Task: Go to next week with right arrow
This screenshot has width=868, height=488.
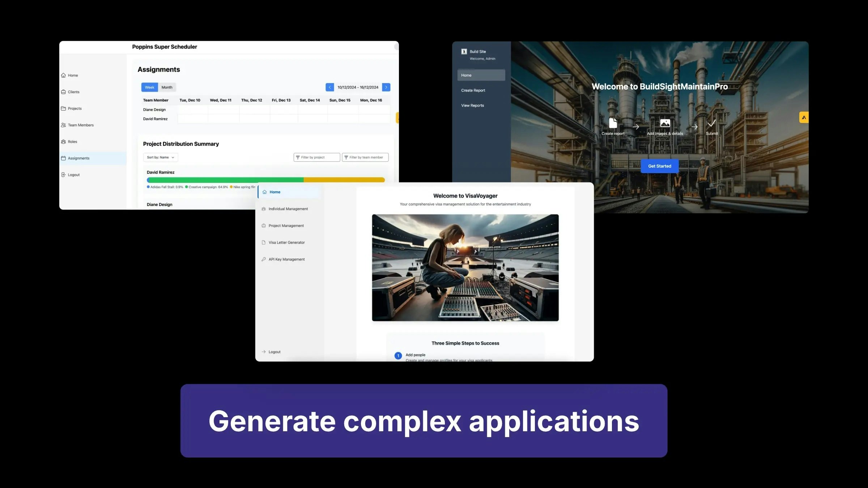Action: (386, 87)
